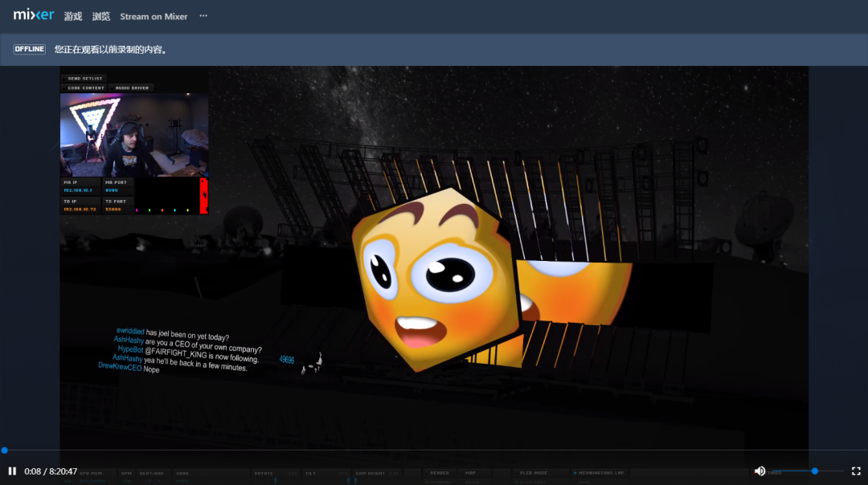Open the 浏览 (Browse) menu
This screenshot has width=868, height=485.
(100, 17)
